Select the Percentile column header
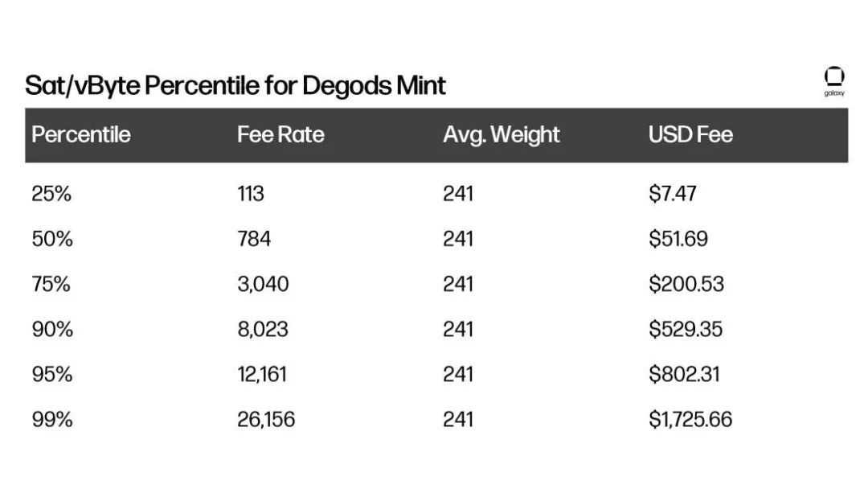The width and height of the screenshot is (868, 489). tap(81, 134)
